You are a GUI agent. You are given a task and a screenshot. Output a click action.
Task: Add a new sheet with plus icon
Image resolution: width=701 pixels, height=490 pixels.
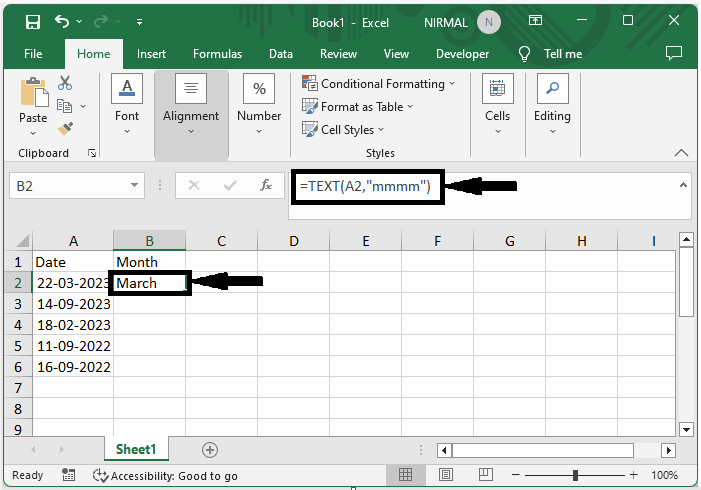[210, 450]
